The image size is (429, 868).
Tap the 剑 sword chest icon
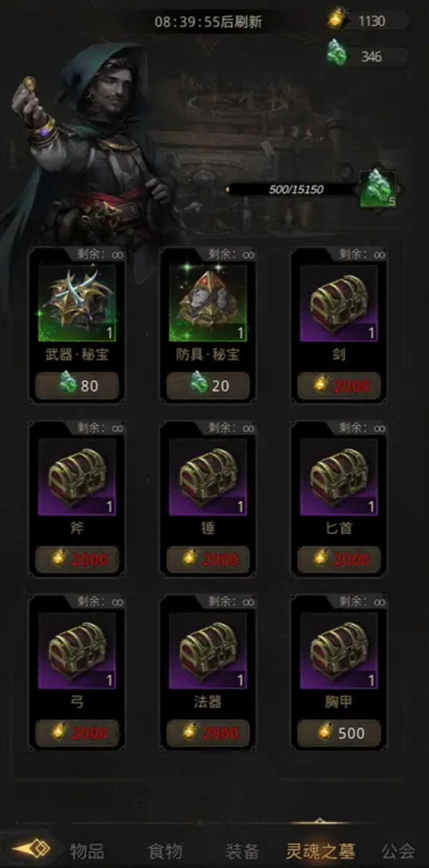tap(339, 302)
